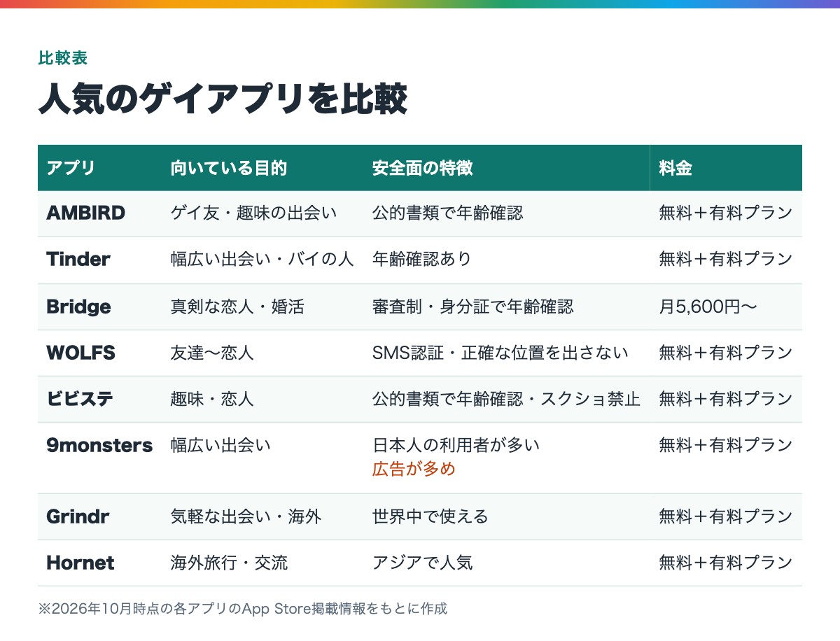Click the 9monsters app name cell

tap(99, 458)
